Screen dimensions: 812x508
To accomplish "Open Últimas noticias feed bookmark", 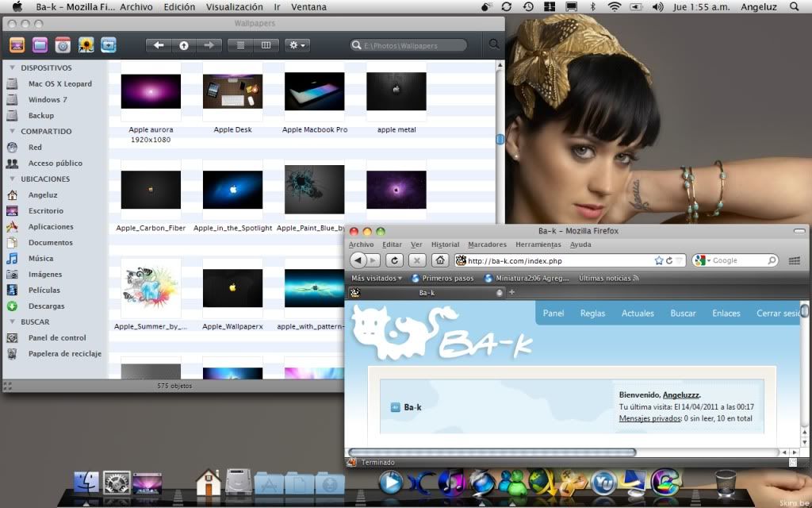I will click(608, 279).
